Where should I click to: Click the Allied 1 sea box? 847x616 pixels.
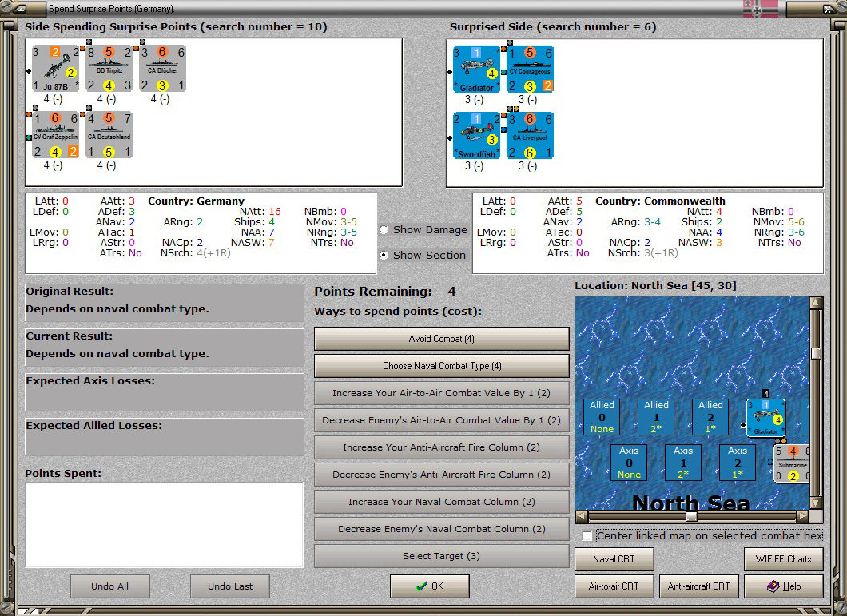656,416
